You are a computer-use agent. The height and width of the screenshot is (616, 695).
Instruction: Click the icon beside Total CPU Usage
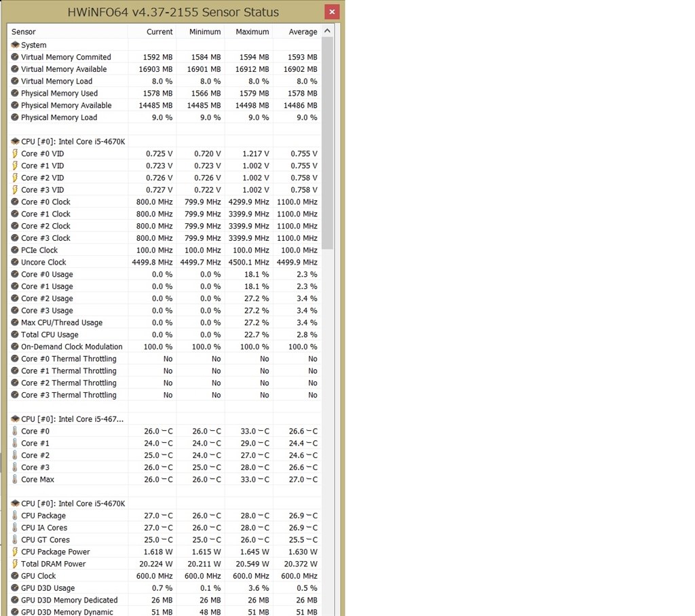click(15, 334)
